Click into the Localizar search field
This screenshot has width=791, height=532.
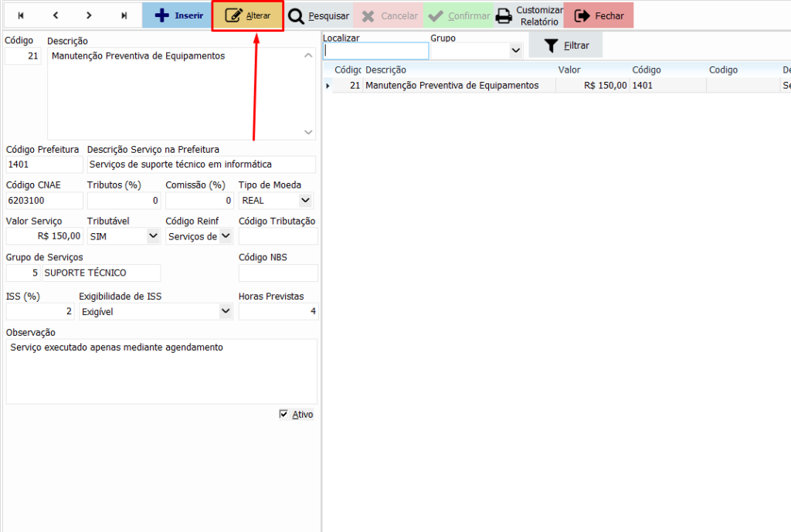[x=375, y=51]
